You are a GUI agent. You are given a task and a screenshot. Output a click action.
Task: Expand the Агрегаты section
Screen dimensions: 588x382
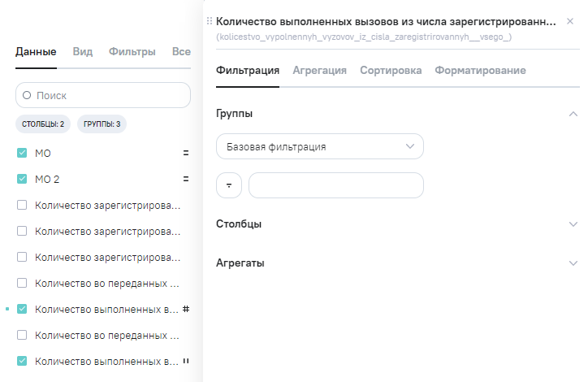pos(573,263)
